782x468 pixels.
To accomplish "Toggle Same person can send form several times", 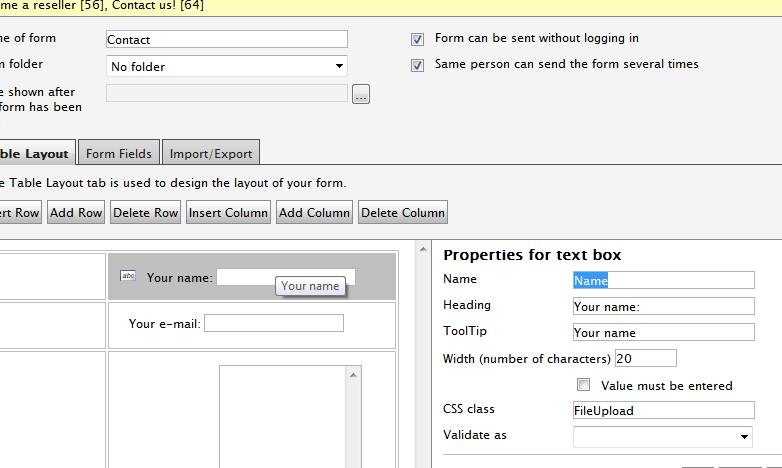I will pos(417,65).
